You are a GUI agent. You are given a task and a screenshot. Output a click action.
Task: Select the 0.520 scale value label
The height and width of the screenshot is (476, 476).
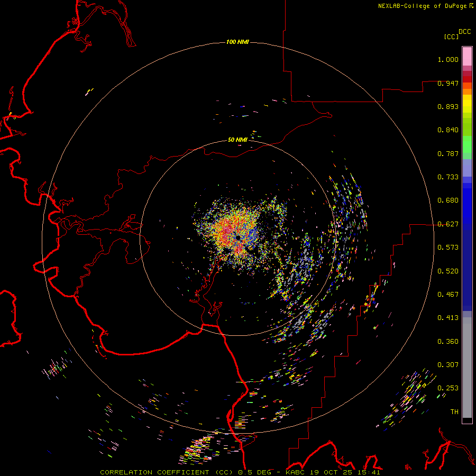coord(448,271)
